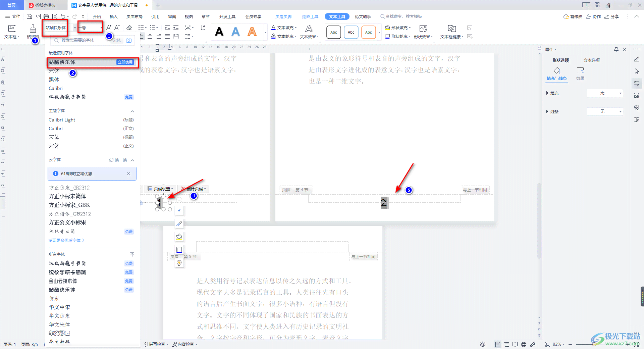
Task: Click the Text Box Link (文本框链接) icon
Action: click(452, 29)
